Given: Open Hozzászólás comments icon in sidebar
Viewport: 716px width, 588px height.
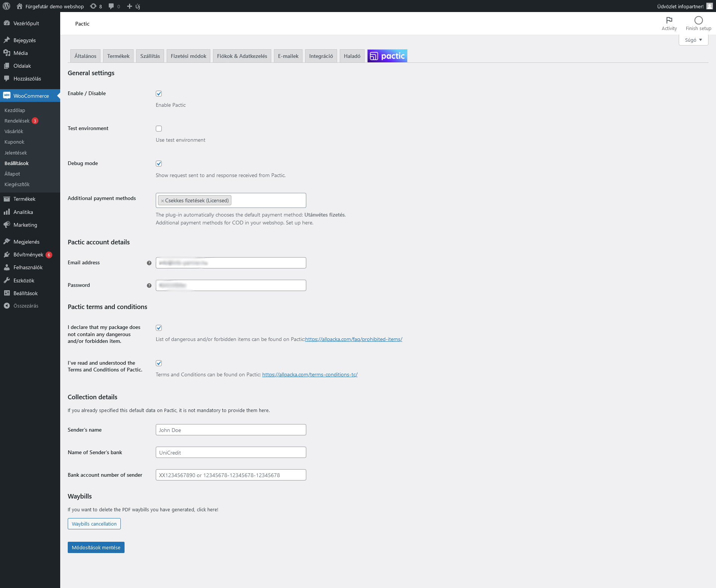Looking at the screenshot, I should [x=7, y=78].
